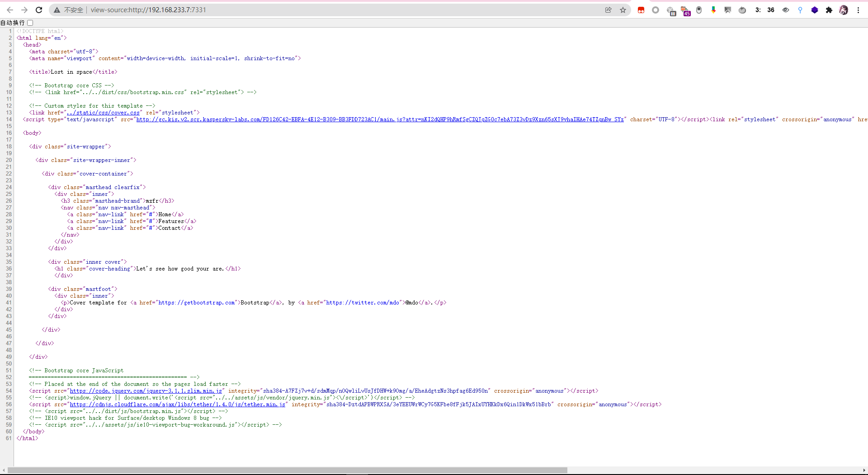Click the 'site-wrapper-inner' div line
868x475 pixels.
click(x=86, y=160)
